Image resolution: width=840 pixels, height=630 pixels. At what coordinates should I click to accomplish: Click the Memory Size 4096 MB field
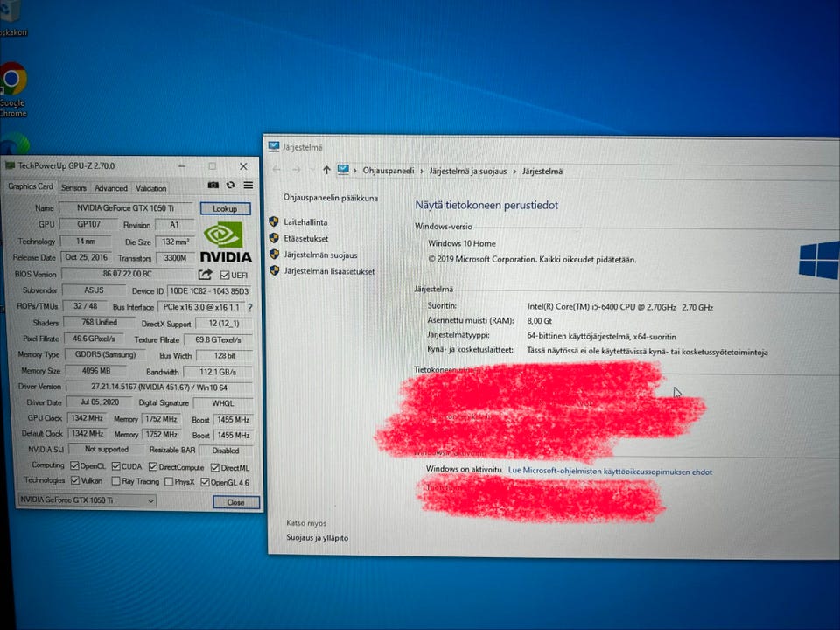click(x=96, y=371)
